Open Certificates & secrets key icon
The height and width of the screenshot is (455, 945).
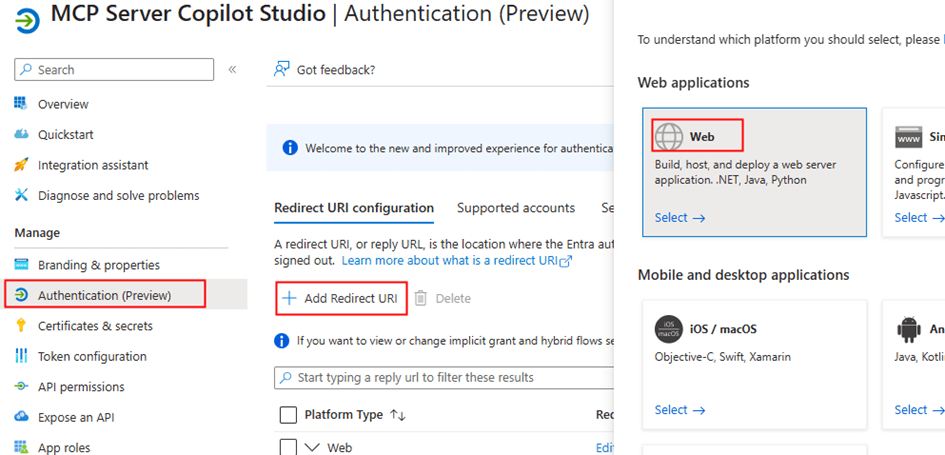(x=21, y=326)
